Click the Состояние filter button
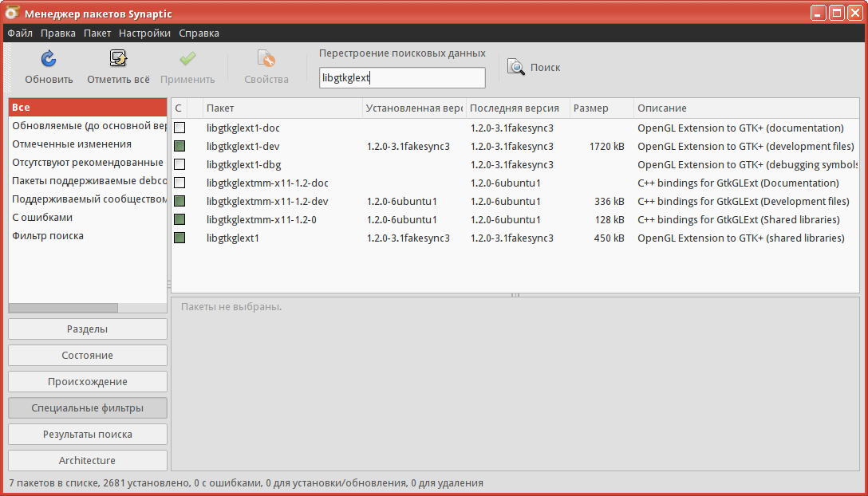Viewport: 868px width, 496px height. [x=88, y=356]
